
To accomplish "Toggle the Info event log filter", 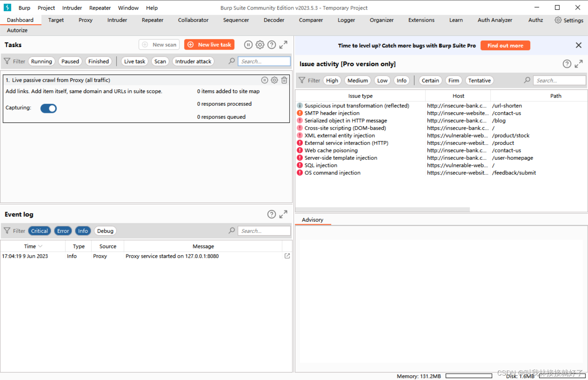I will click(x=83, y=231).
